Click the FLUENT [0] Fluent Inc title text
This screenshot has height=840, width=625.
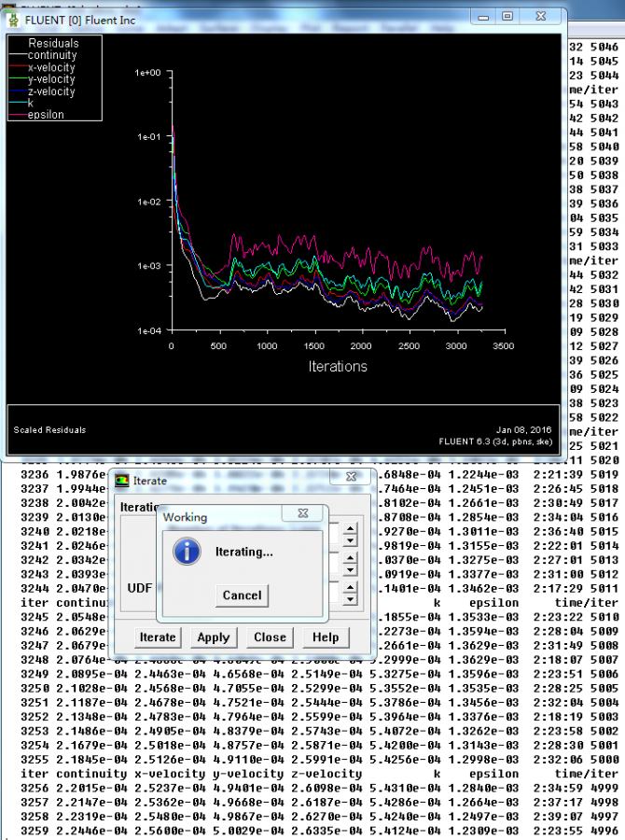pos(80,21)
